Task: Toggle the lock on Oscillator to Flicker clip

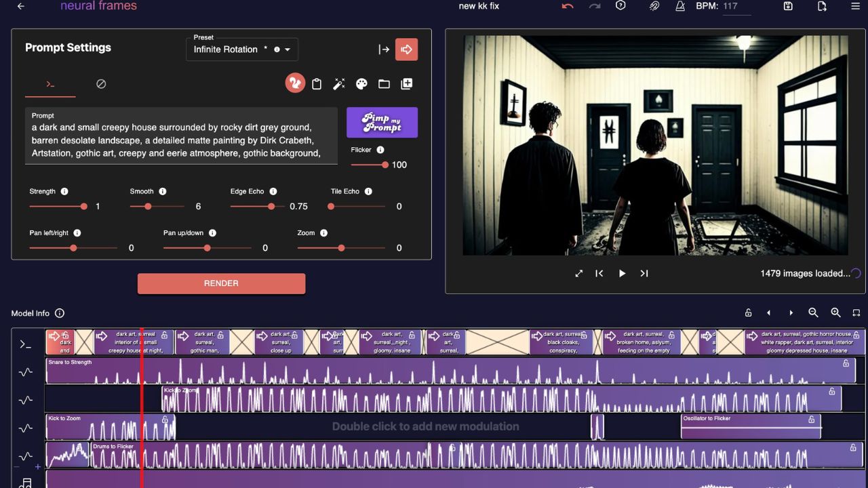Action: tap(811, 420)
